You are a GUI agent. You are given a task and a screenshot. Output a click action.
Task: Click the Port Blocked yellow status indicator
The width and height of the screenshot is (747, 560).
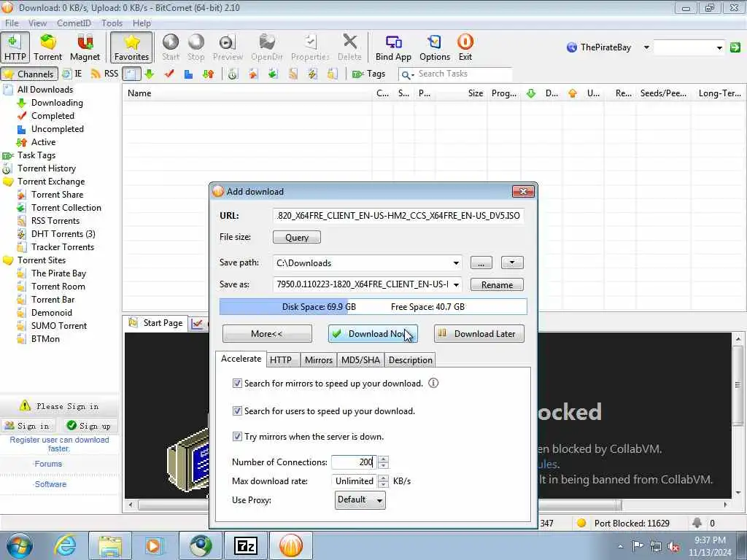coord(581,523)
